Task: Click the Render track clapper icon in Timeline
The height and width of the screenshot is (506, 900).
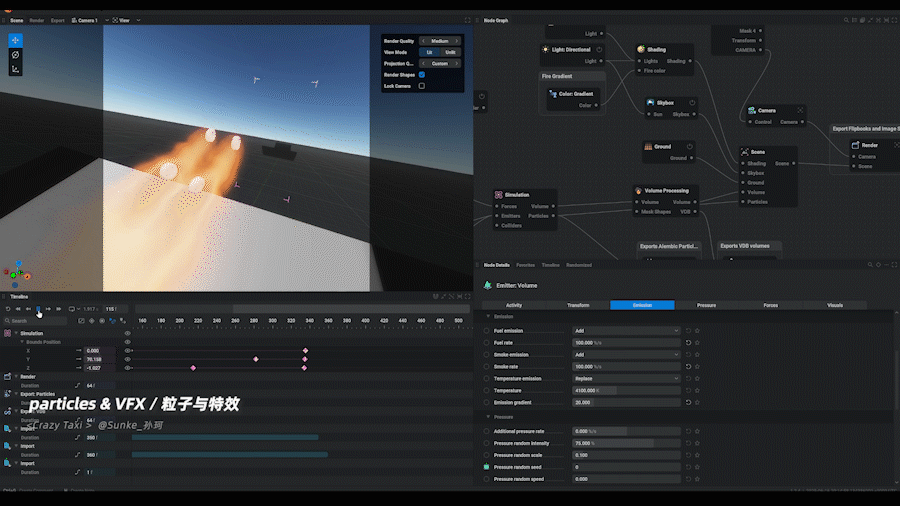Action: pos(7,376)
